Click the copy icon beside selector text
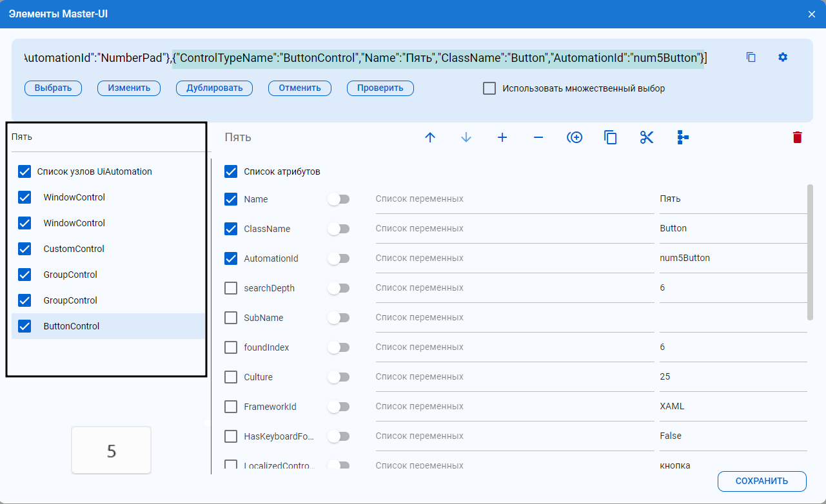Screen dimensions: 826x504 point(751,57)
